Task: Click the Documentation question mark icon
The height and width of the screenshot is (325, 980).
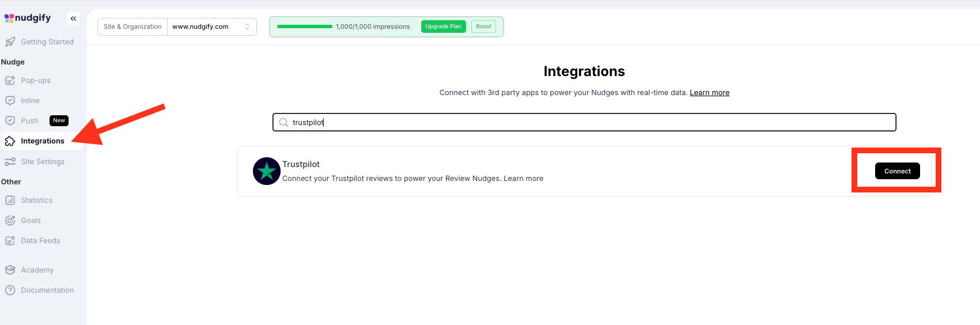Action: 10,290
